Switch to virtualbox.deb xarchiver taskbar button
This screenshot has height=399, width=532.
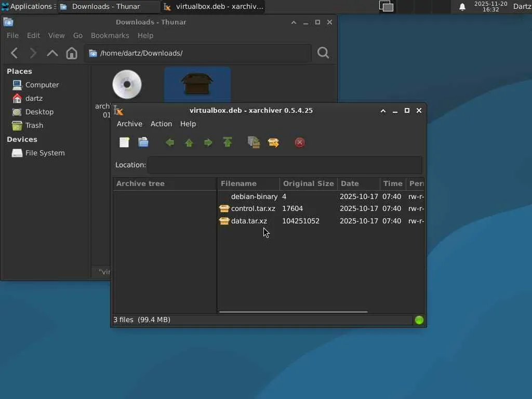pos(213,6)
